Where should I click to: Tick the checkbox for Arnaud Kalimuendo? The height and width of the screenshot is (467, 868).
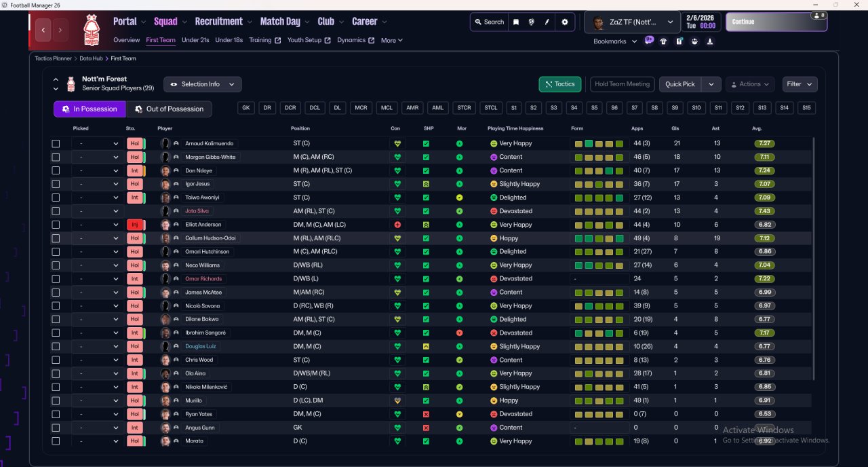[x=56, y=144]
